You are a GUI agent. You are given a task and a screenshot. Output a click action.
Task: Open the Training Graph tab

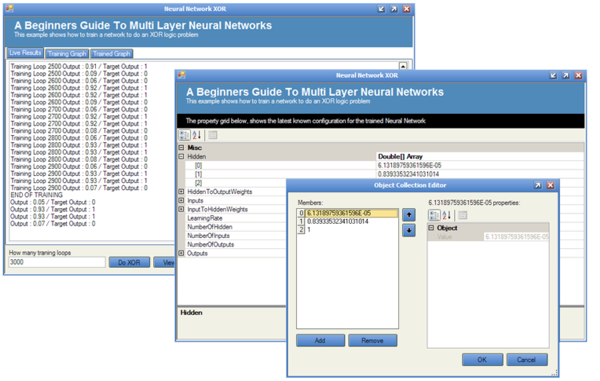point(67,54)
